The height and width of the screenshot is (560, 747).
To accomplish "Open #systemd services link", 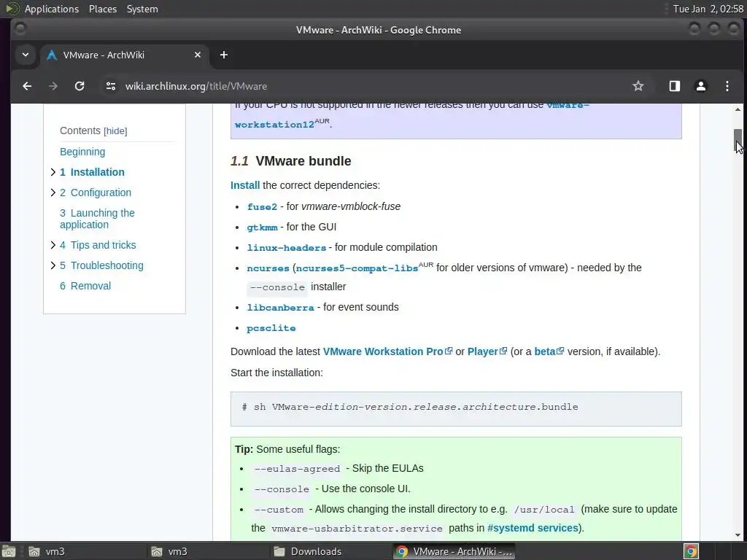I will [x=533, y=528].
